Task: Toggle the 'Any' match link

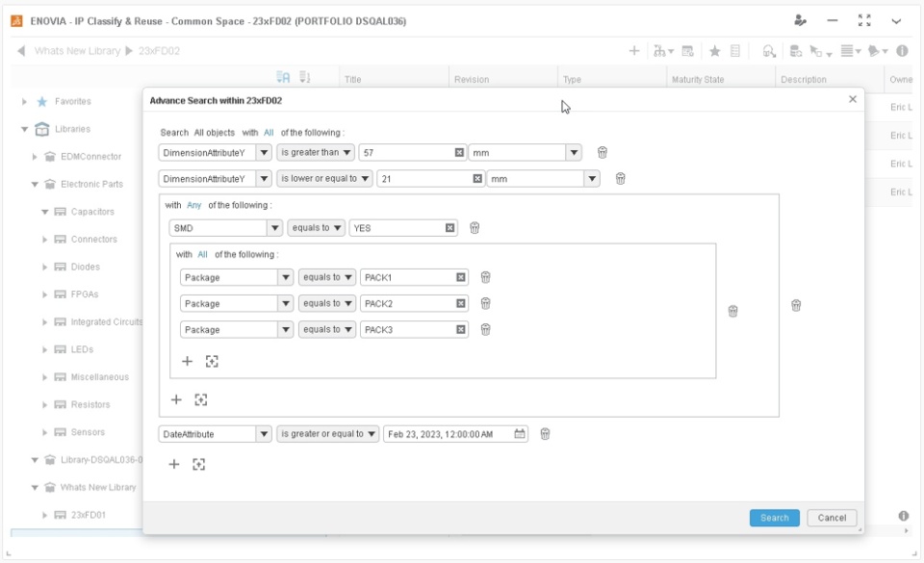Action: click(x=193, y=205)
